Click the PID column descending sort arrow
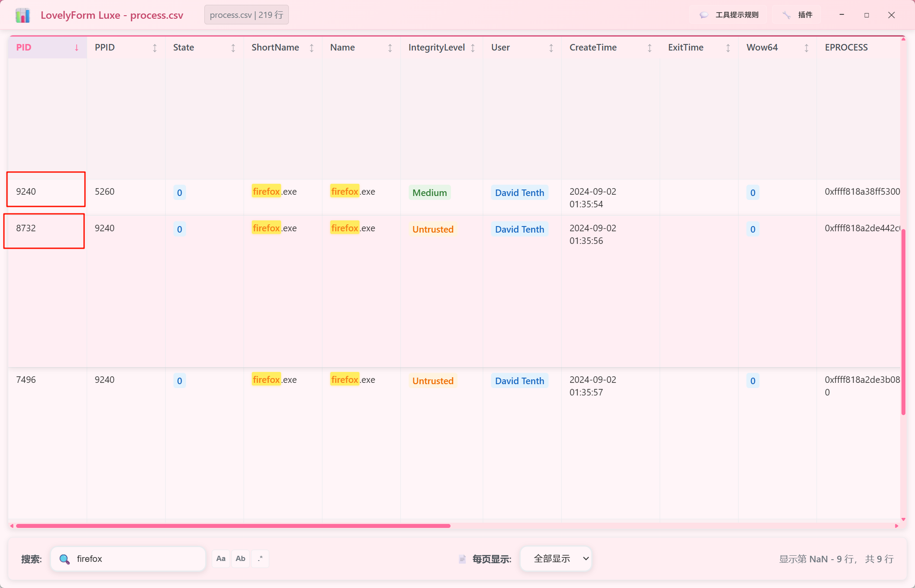Image resolution: width=915 pixels, height=588 pixels. pyautogui.click(x=77, y=48)
